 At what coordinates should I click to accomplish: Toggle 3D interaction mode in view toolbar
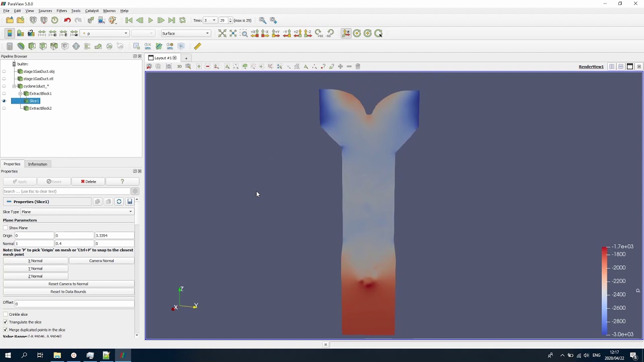[179, 66]
